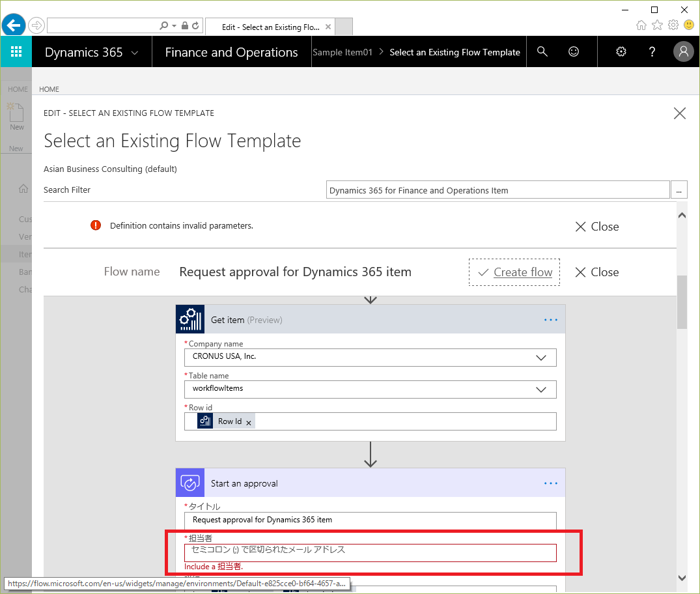Screen dimensions: 700x594
Task: Click the Search Filter input field
Action: (x=497, y=190)
